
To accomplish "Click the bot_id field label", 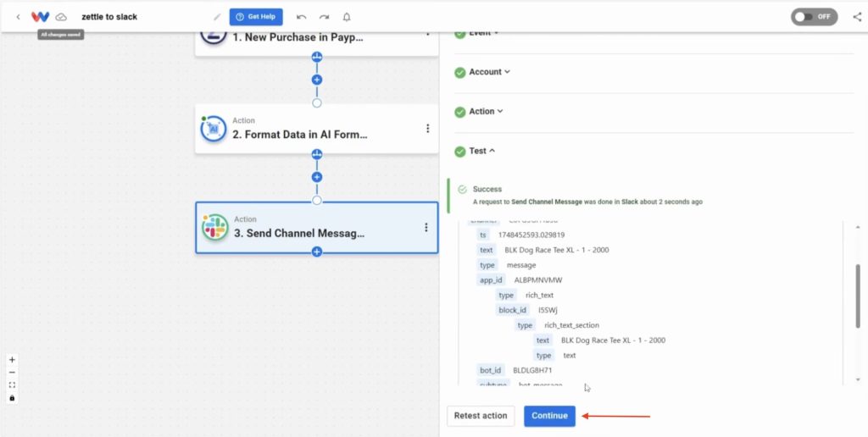I will point(490,370).
